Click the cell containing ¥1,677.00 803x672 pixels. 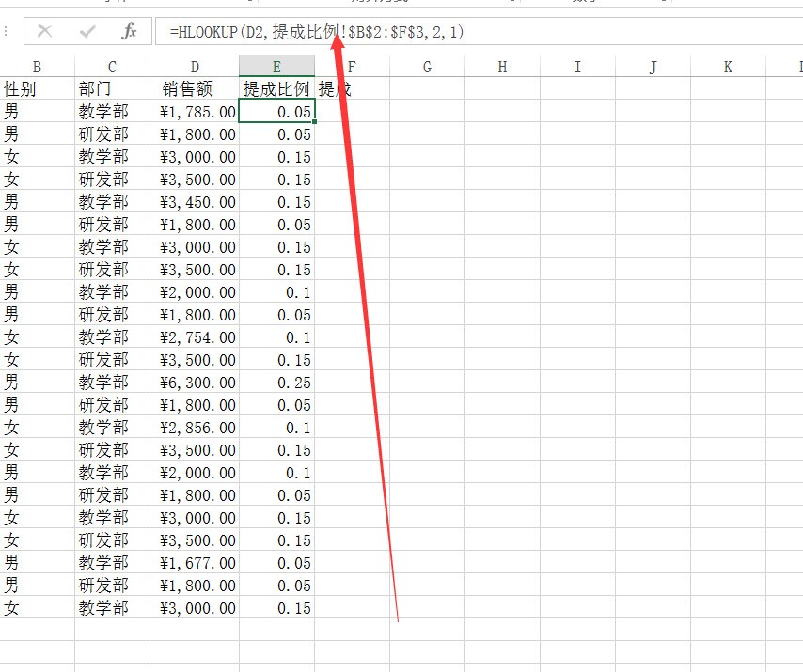coord(195,563)
